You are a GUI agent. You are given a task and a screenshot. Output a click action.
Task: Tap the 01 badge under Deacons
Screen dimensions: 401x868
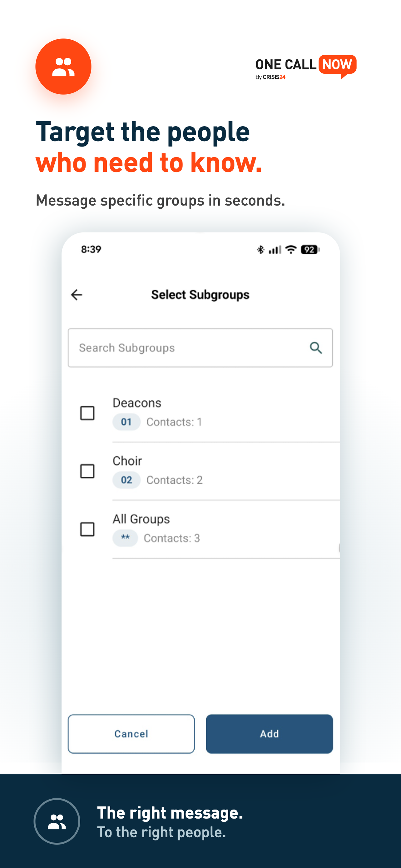[x=126, y=422]
